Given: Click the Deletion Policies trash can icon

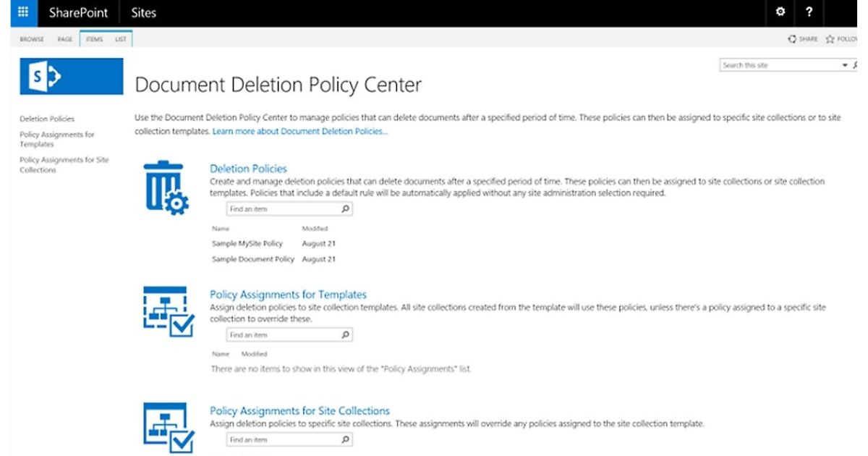Looking at the screenshot, I should click(166, 187).
